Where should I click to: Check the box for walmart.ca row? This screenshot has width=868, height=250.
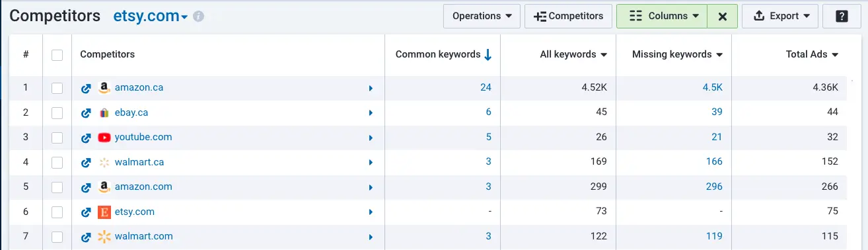[57, 162]
